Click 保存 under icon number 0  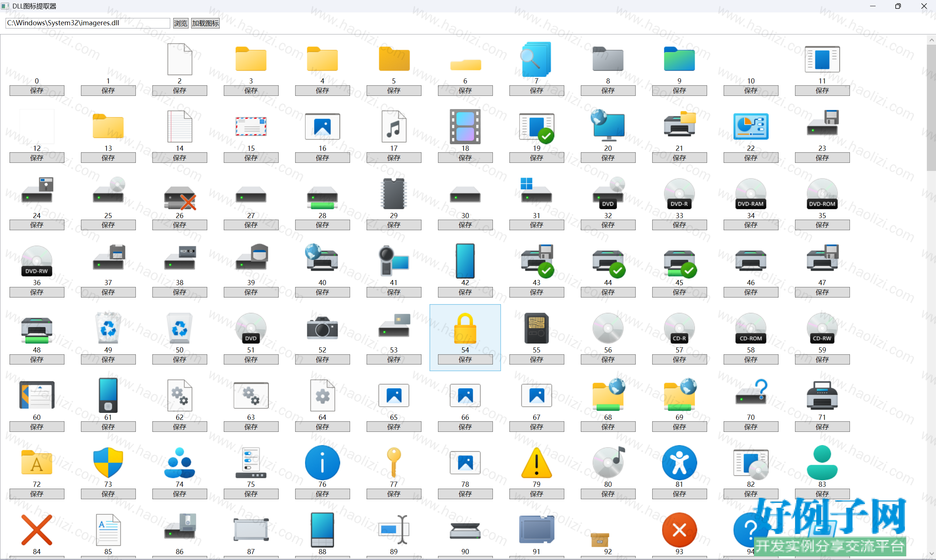(37, 90)
